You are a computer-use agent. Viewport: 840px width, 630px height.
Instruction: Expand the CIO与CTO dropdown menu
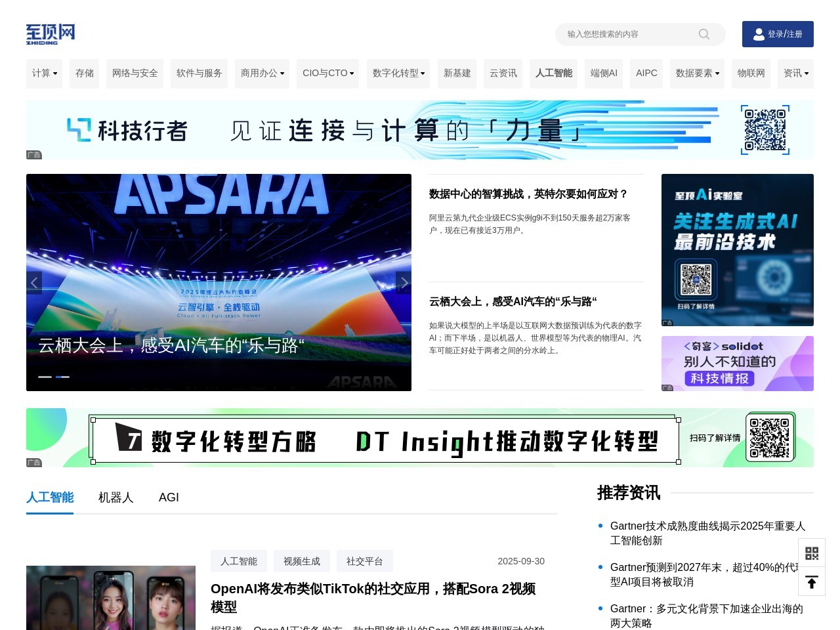point(327,73)
